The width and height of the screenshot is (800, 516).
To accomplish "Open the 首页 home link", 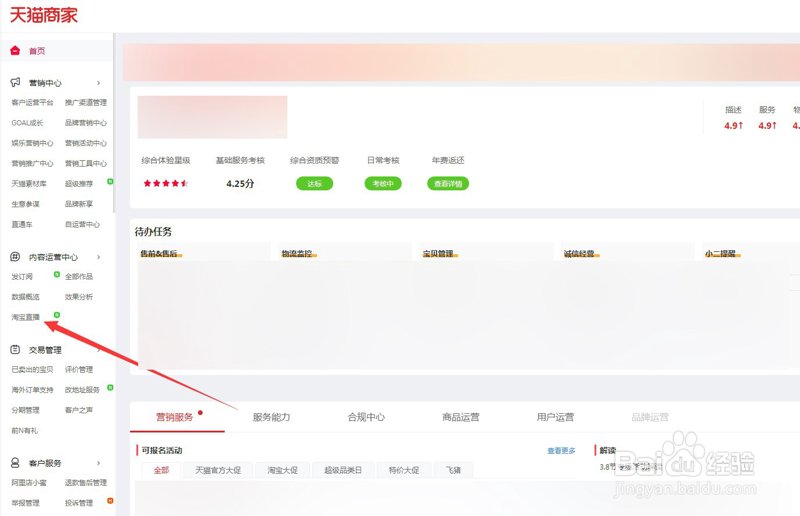I will point(37,51).
